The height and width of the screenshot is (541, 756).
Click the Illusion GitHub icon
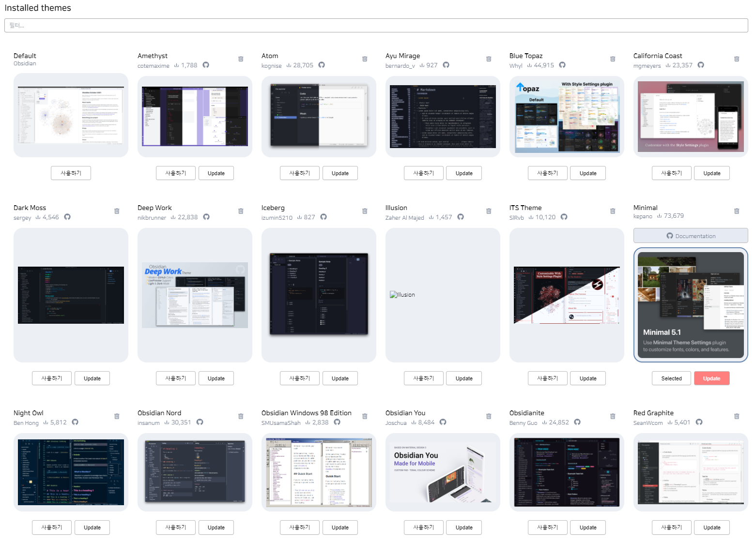click(x=461, y=217)
